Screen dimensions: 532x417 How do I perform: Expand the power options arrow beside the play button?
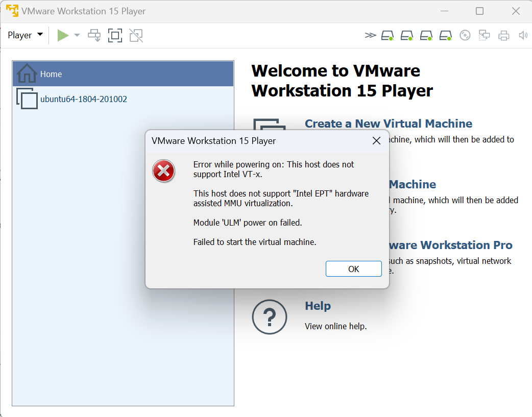click(77, 35)
